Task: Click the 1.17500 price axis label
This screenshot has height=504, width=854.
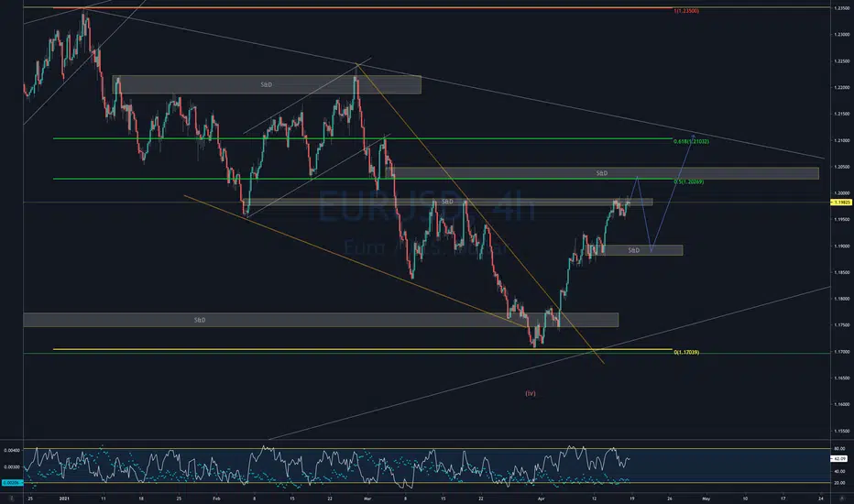Action: (x=842, y=325)
